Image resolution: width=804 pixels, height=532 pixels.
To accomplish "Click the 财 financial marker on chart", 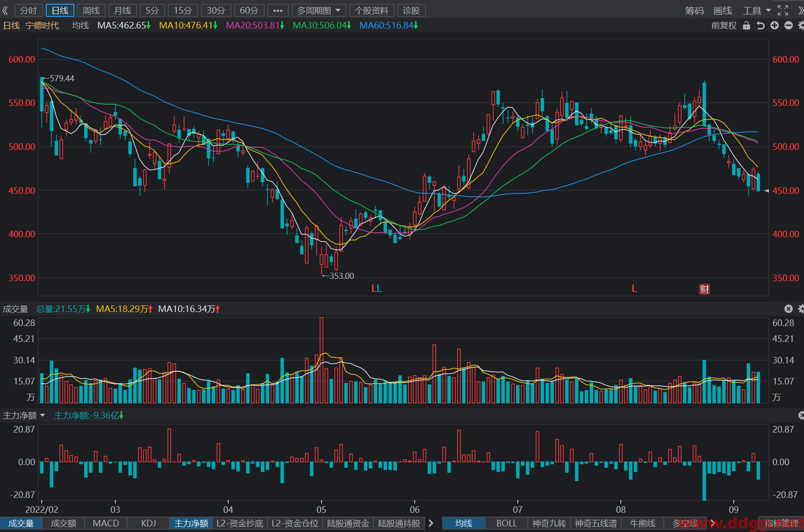I will (704, 289).
